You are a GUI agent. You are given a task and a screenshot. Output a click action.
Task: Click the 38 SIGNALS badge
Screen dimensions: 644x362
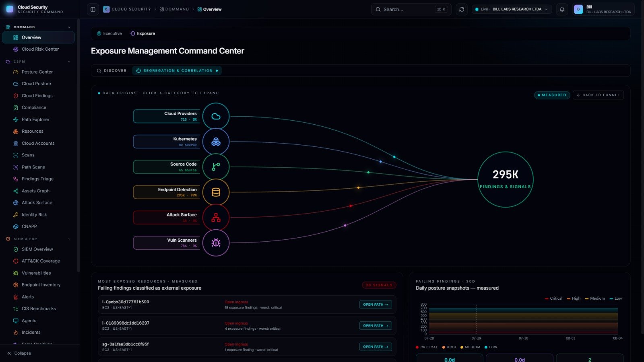[379, 285]
